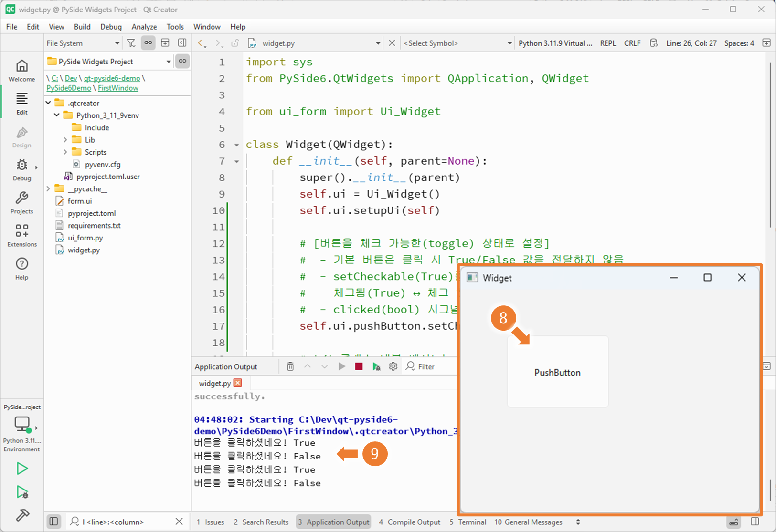Open the Build menu
The image size is (776, 532).
82,27
